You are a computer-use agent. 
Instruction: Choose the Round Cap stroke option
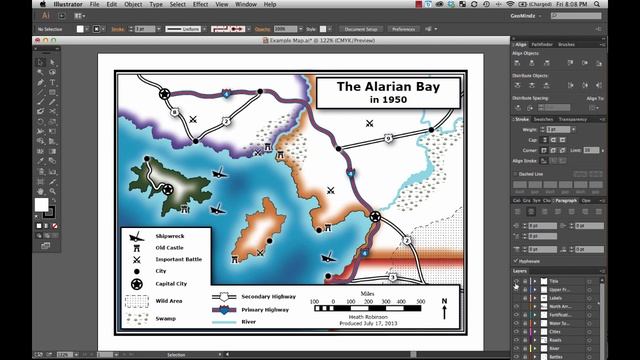(x=553, y=140)
